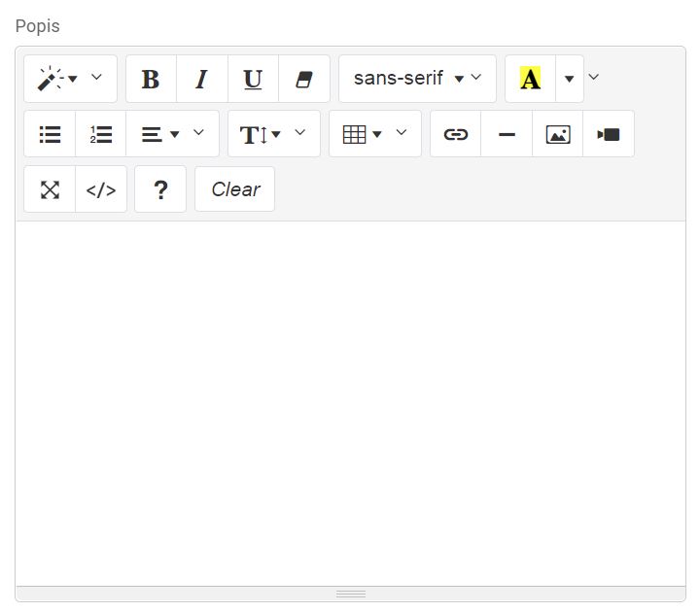The width and height of the screenshot is (700, 612).
Task: Open the magic wand style dropdown
Action: coord(70,79)
